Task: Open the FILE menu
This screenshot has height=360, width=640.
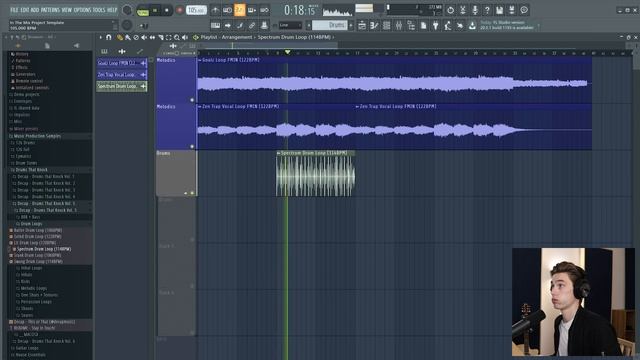Action: 14,9
